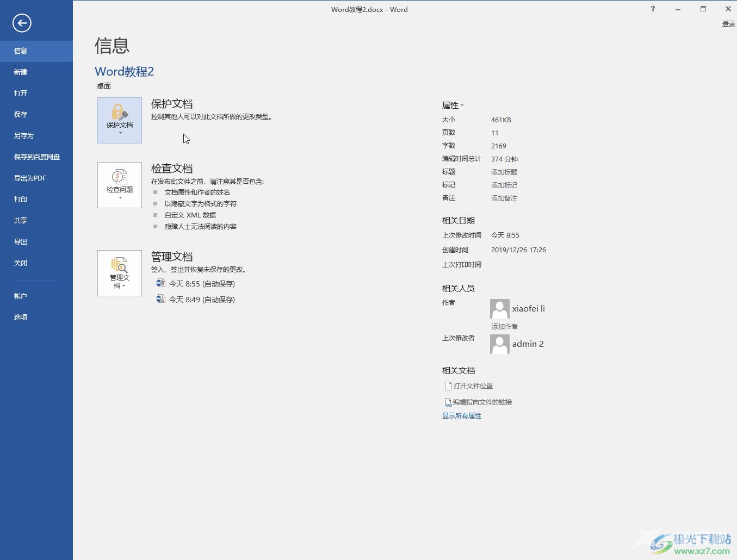Click 编辑指向文件的链接 link
737x560 pixels.
click(x=478, y=402)
